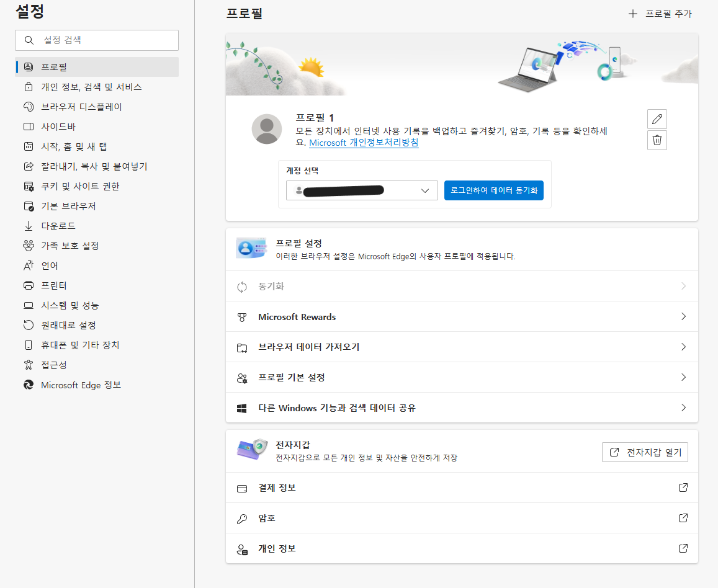Expand 다른 Windows 기능과 검색 데이터 공유 chevron

(683, 408)
